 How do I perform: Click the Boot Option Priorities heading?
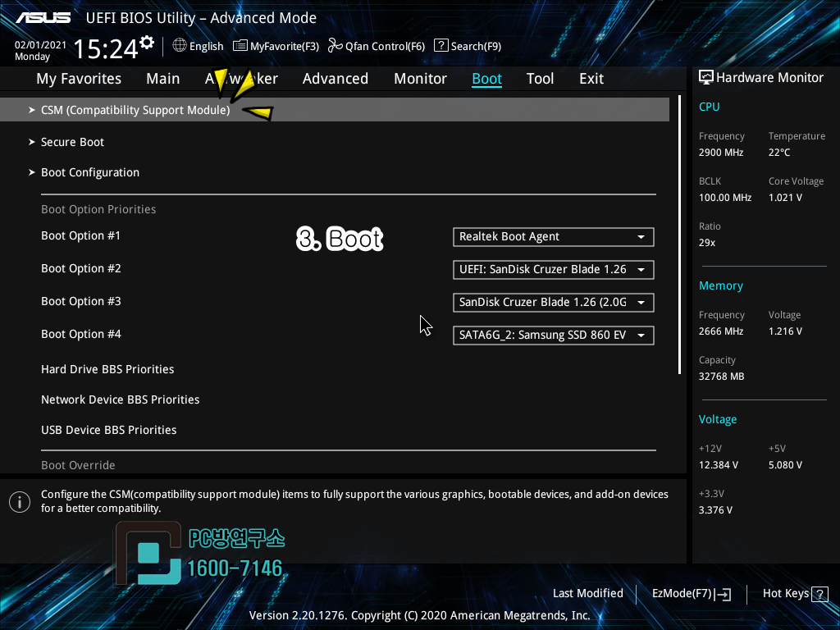click(98, 209)
